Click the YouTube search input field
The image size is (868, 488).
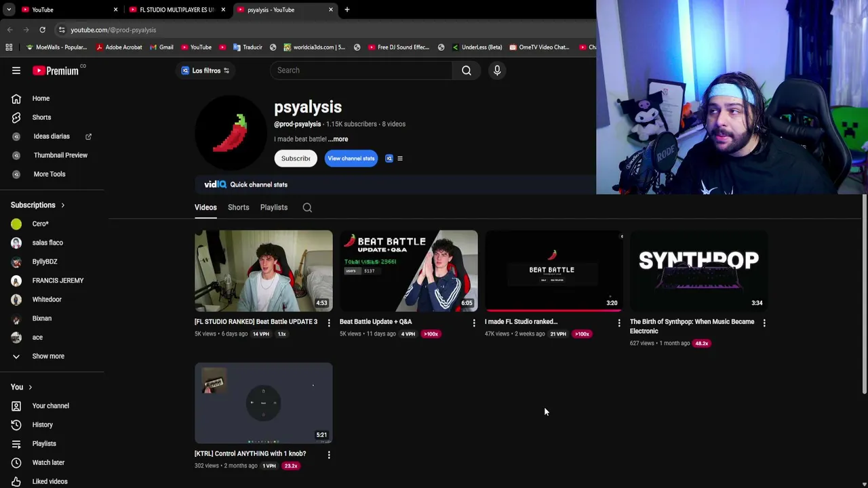(361, 70)
